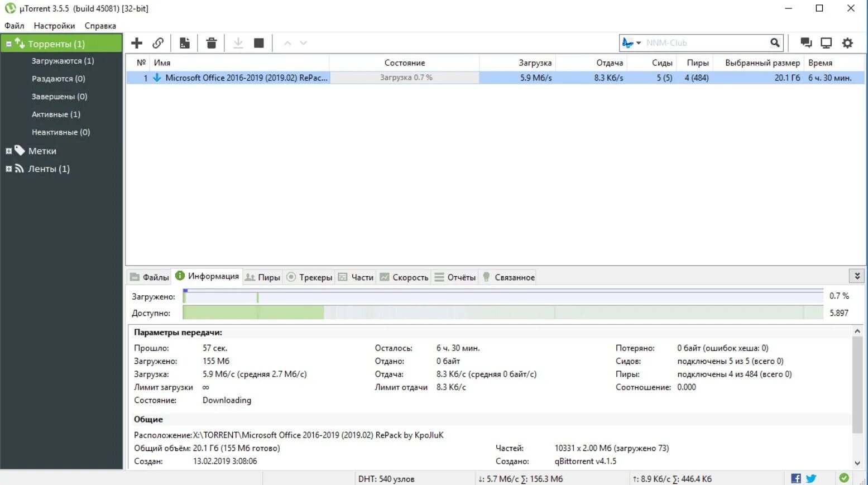Image resolution: width=868 pixels, height=485 pixels.
Task: Open the Remote monitor icon
Action: coord(826,43)
